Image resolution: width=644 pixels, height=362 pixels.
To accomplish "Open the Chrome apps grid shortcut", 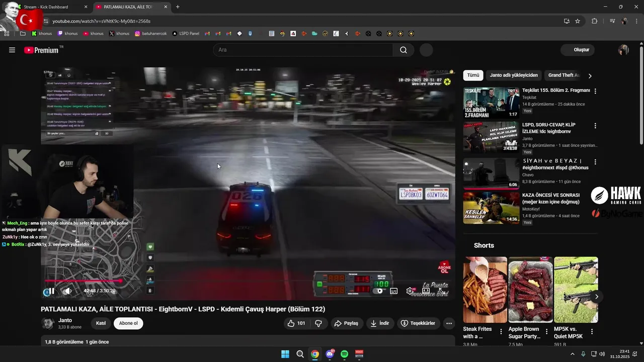I will [x=7, y=34].
